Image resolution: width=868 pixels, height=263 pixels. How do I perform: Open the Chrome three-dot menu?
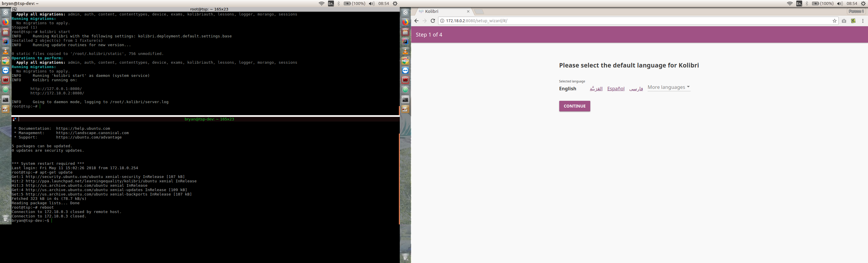[863, 21]
